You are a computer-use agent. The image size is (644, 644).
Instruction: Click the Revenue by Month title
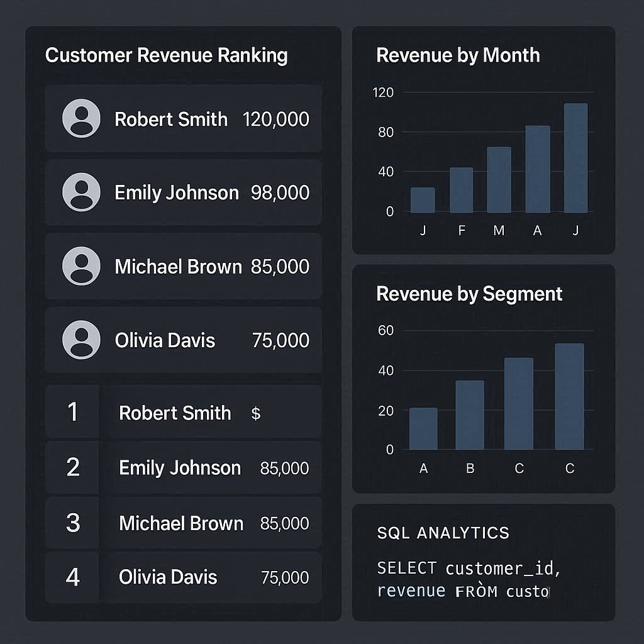tap(458, 55)
